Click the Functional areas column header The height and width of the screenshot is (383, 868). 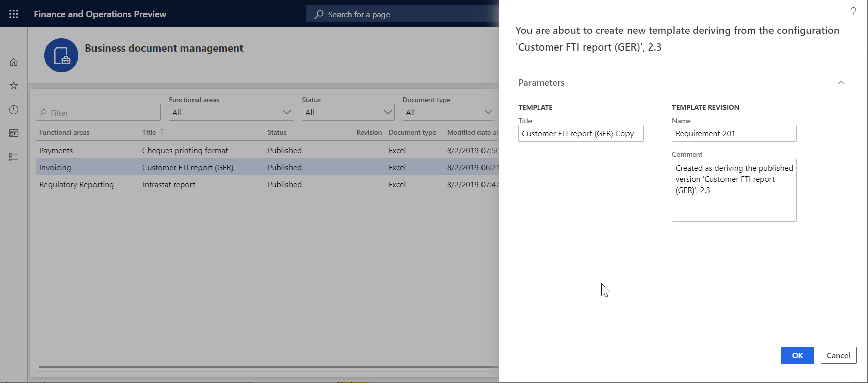(65, 132)
